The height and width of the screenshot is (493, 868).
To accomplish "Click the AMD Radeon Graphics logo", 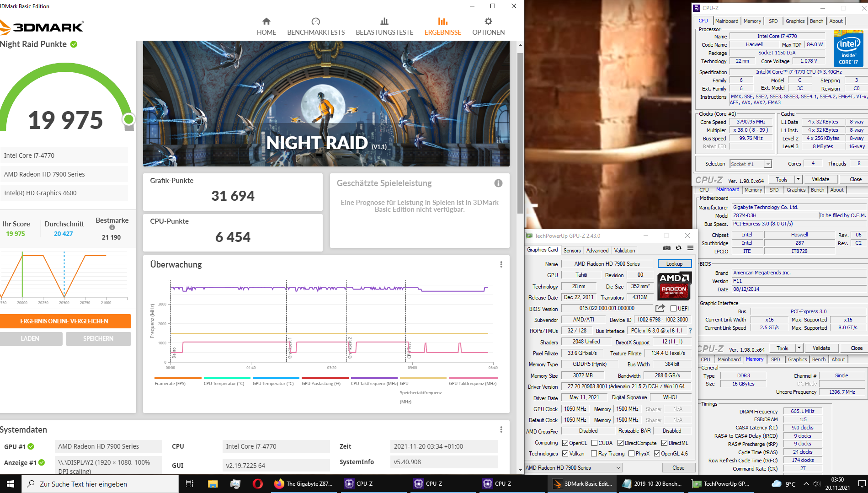I will point(674,285).
